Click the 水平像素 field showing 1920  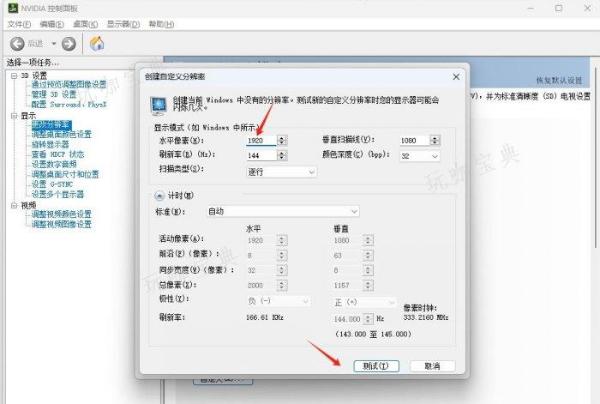(261, 140)
